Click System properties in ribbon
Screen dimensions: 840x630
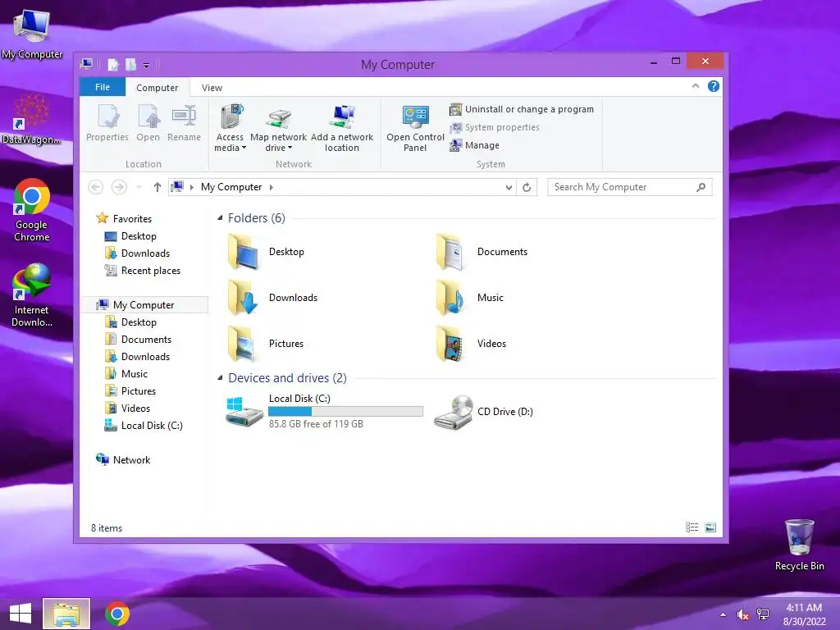tap(495, 127)
